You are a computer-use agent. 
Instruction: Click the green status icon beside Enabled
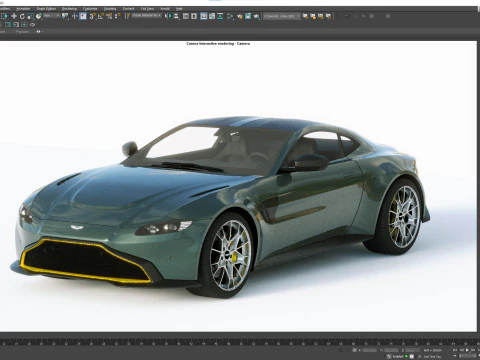pyautogui.click(x=406, y=356)
